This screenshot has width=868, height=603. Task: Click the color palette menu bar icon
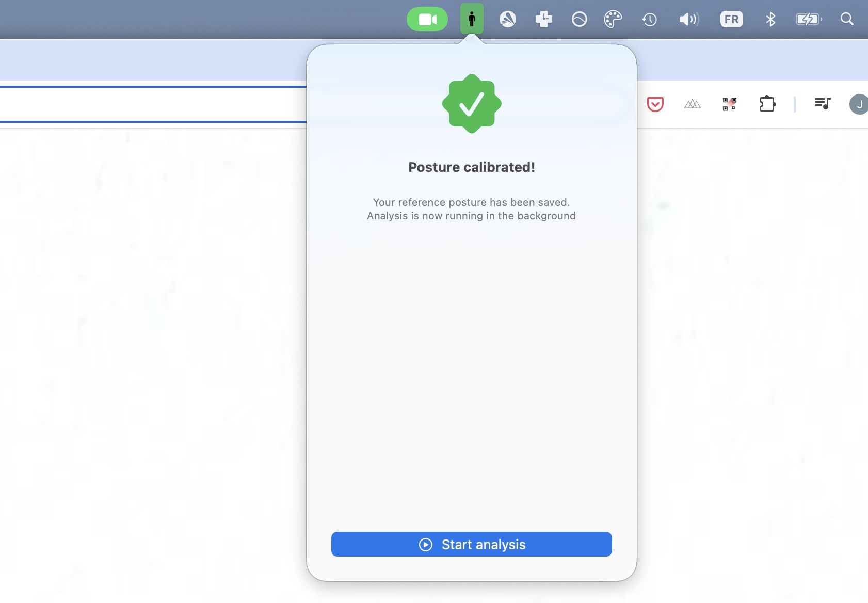(x=613, y=20)
